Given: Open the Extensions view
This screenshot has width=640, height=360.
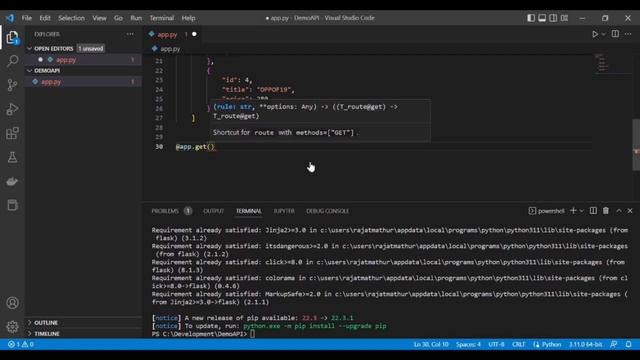Looking at the screenshot, I should pyautogui.click(x=12, y=133).
